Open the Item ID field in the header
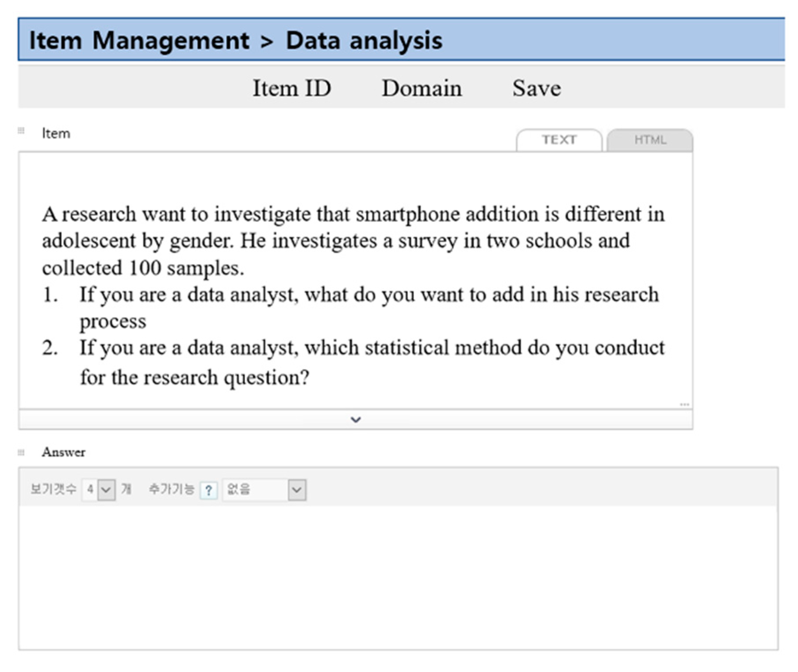The image size is (798, 672). [x=292, y=88]
